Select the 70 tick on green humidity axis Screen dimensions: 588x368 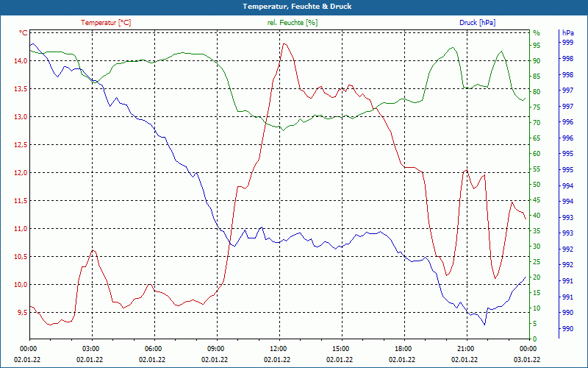(x=537, y=123)
